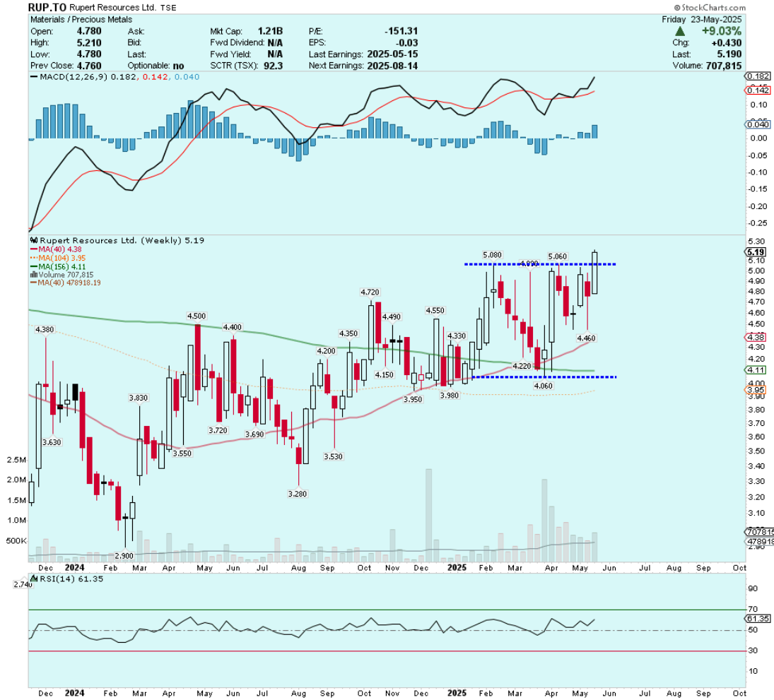
Task: Click the 3.630 price annotation
Action: 52,442
